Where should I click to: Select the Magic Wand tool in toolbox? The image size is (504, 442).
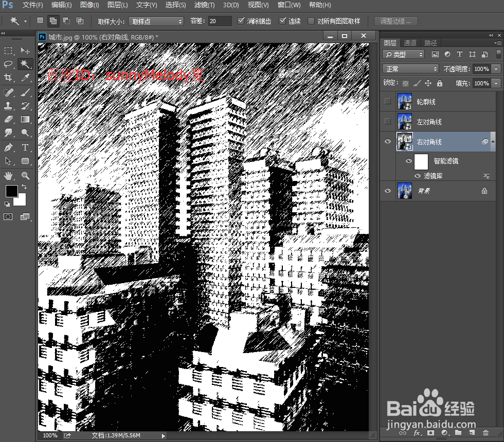[25, 64]
